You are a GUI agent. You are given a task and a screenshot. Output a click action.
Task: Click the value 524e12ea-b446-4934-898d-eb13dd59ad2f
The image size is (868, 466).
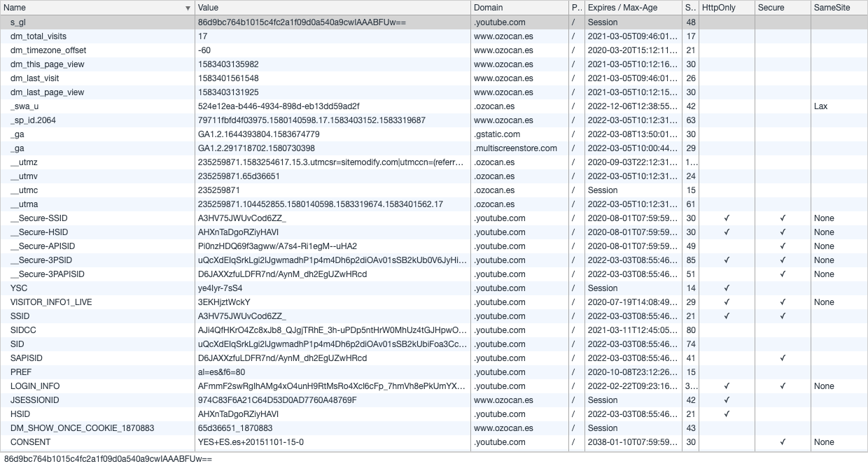tap(279, 106)
